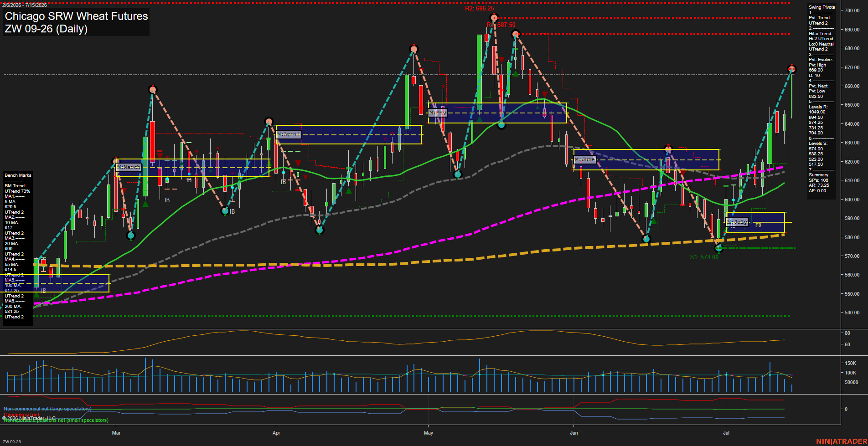The width and height of the screenshot is (868, 446).
Task: Select the M:July monthly range label
Action: click(737, 222)
